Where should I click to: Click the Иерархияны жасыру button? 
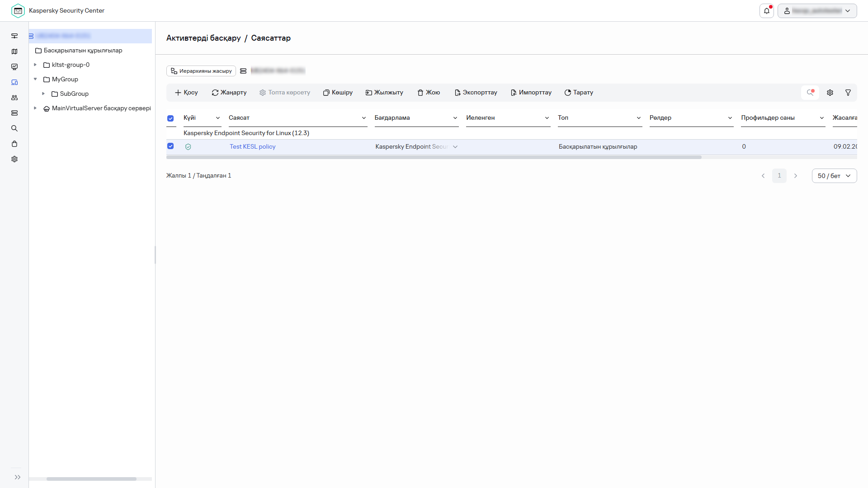point(201,71)
